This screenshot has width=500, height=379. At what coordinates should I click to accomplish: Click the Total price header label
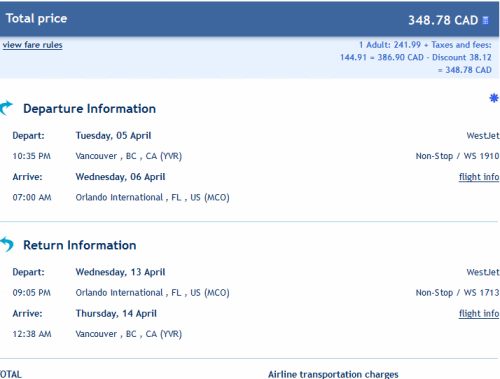[37, 18]
